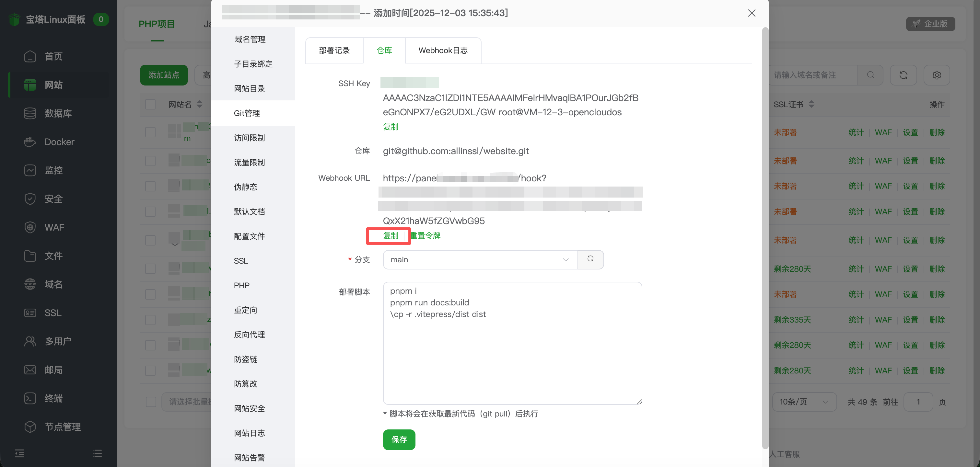The height and width of the screenshot is (467, 980).
Task: Open the WAF firewall section
Action: pyautogui.click(x=55, y=227)
